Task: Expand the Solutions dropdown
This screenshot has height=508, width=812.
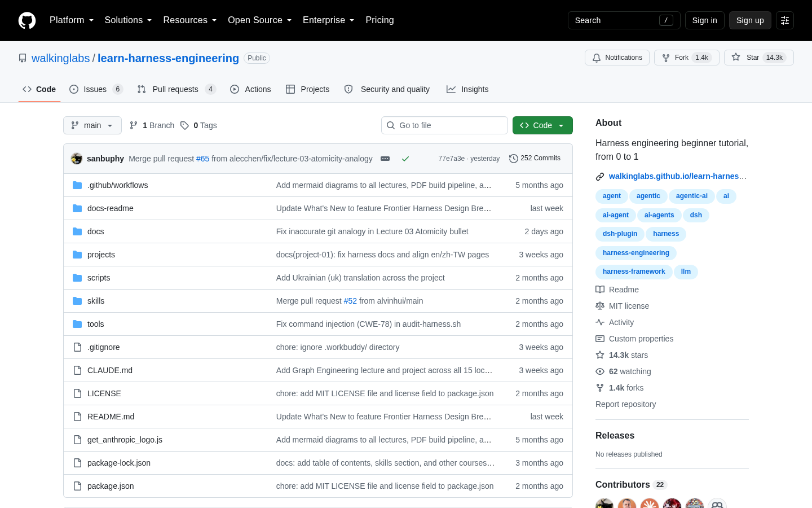Action: tap(128, 20)
